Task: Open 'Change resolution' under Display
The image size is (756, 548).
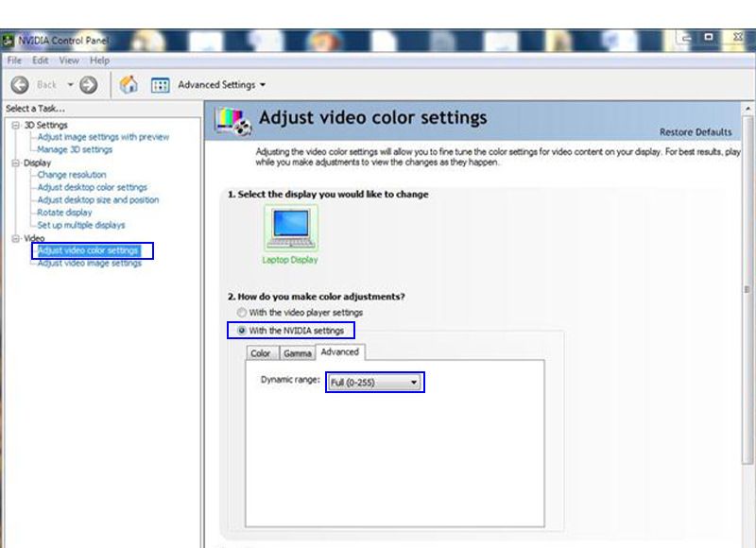Action: pyautogui.click(x=72, y=175)
